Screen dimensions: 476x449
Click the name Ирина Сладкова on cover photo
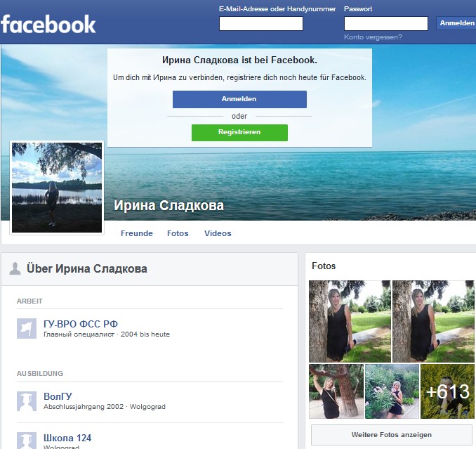point(168,206)
